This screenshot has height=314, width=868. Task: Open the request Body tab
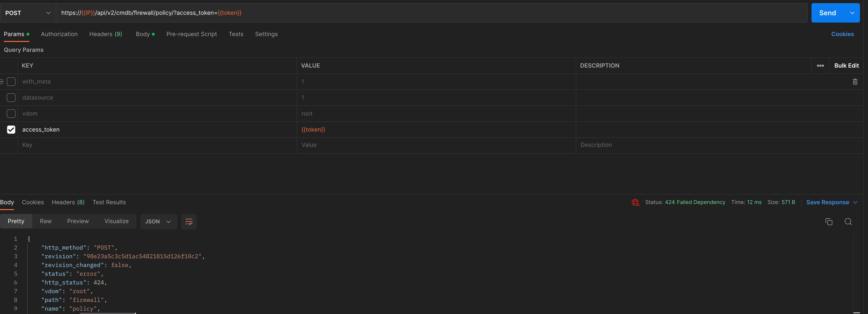click(x=145, y=34)
